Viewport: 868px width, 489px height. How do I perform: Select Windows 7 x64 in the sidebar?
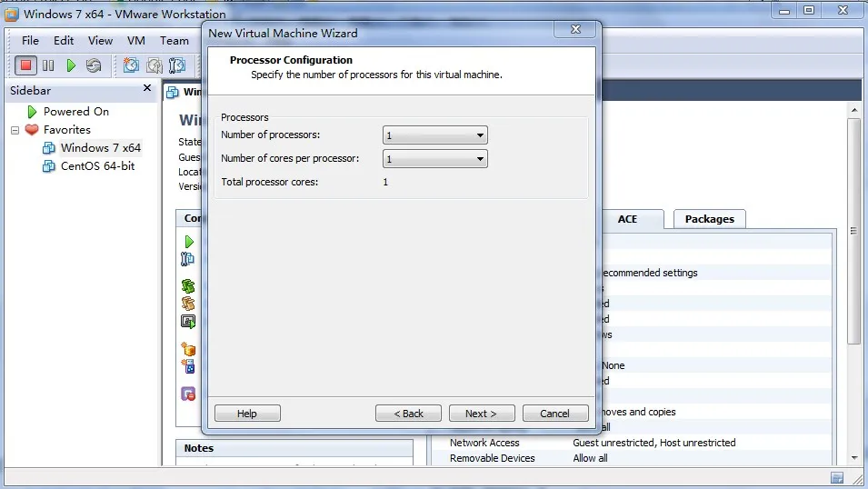tap(101, 148)
